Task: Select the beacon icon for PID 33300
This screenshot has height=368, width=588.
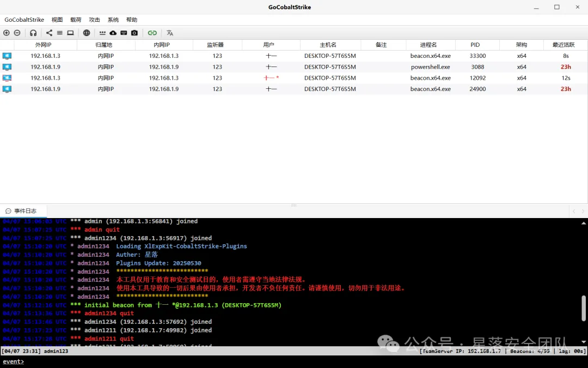Action: coord(7,56)
